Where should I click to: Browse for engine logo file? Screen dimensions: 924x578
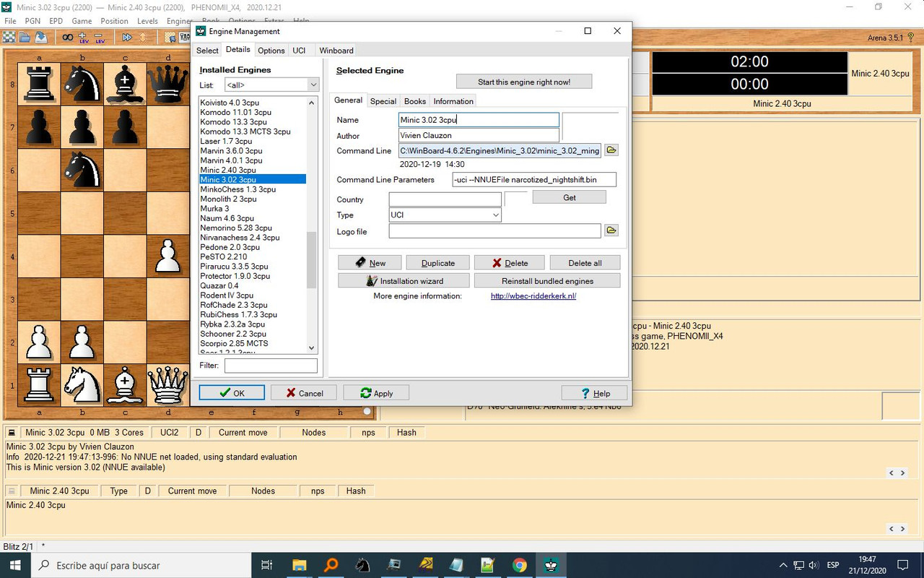point(611,230)
